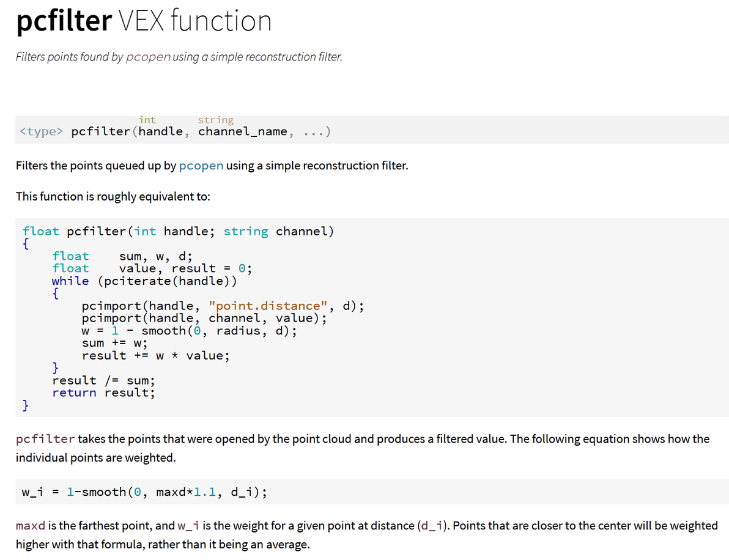Click the 'pcfilter VEX function' page title
Viewport: 729px width, 560px height.
coord(144,21)
